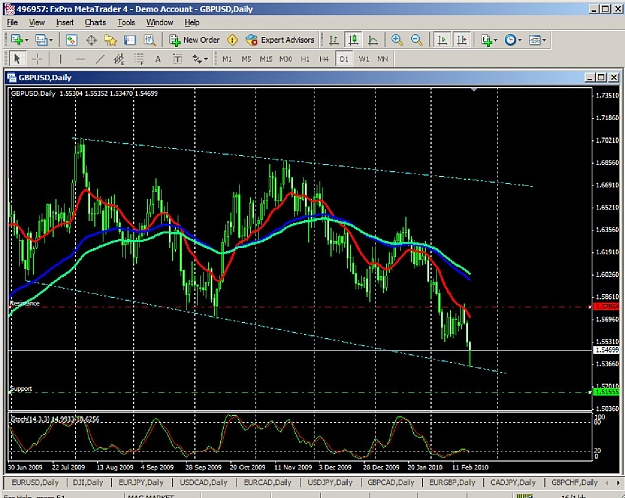The height and width of the screenshot is (498, 625).
Task: Open the File menu
Action: pyautogui.click(x=12, y=22)
